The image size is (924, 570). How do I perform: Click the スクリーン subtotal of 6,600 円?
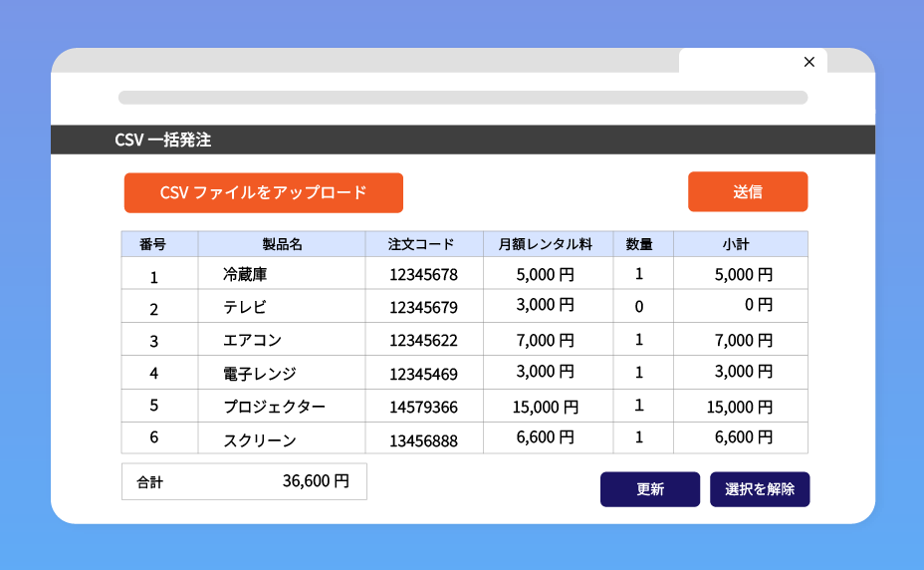[743, 437]
